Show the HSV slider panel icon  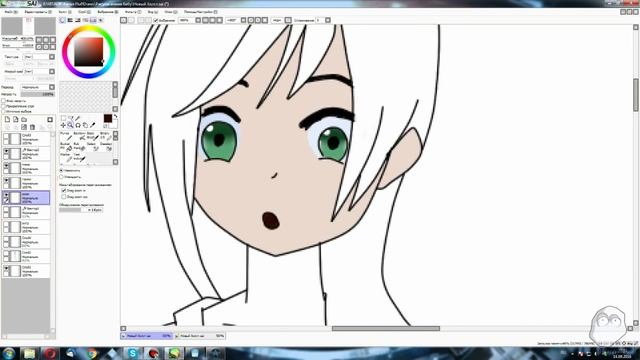click(x=78, y=20)
